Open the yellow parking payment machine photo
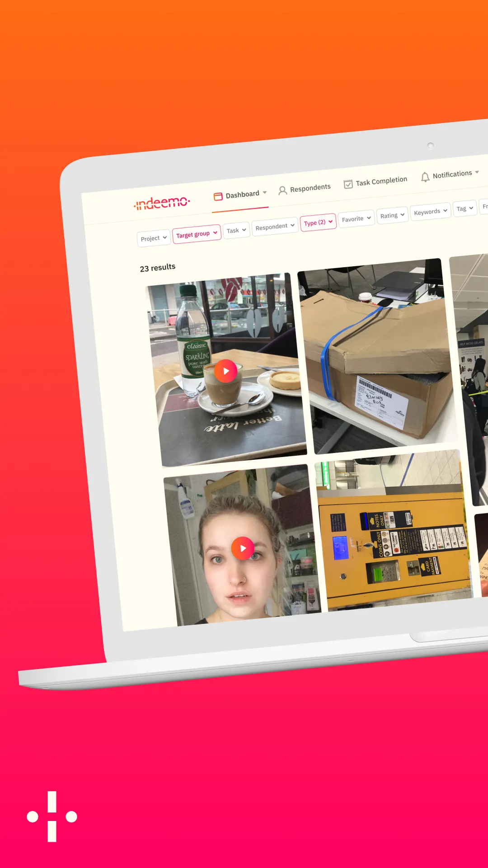 point(394,530)
